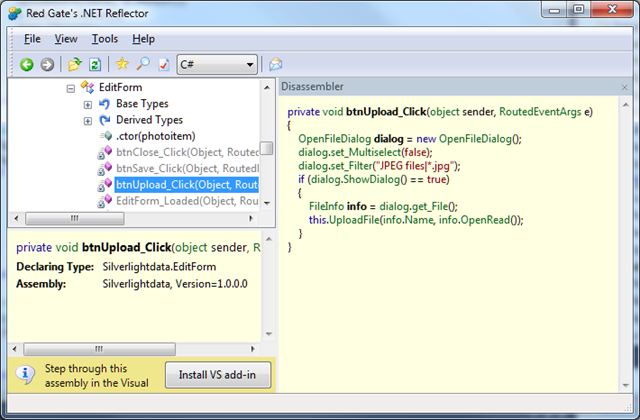Click the envelope icon in the toolbar
The height and width of the screenshot is (420, 640).
coord(276,64)
